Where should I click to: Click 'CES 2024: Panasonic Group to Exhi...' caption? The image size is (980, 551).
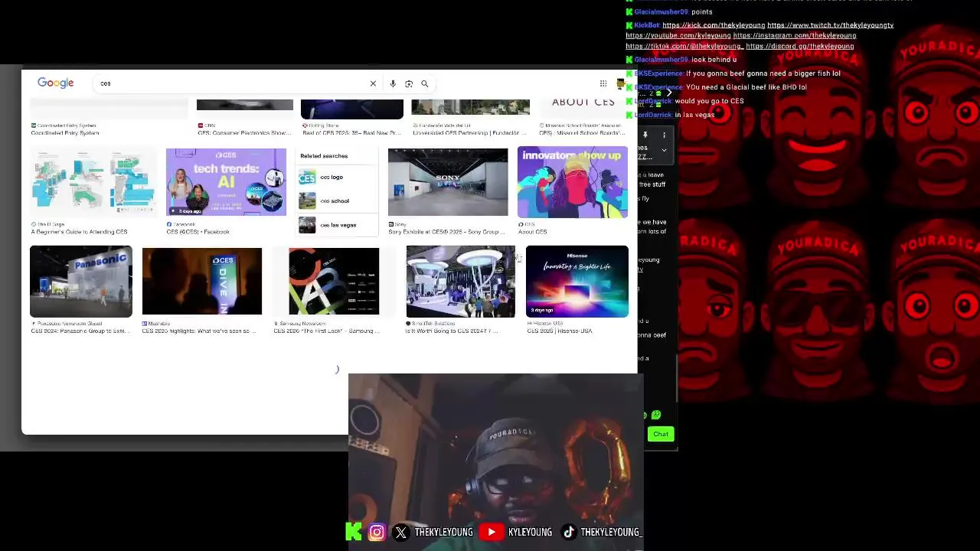80,331
